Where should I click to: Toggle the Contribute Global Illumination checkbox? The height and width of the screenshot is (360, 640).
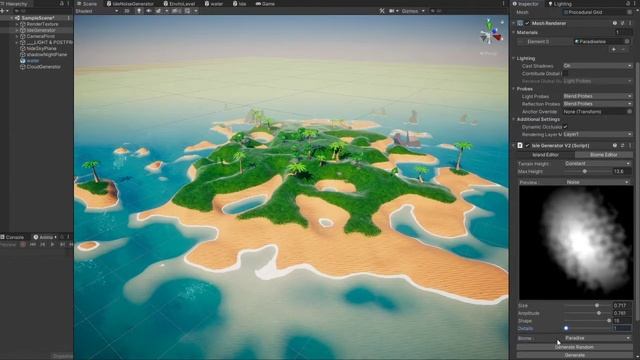pyautogui.click(x=565, y=73)
